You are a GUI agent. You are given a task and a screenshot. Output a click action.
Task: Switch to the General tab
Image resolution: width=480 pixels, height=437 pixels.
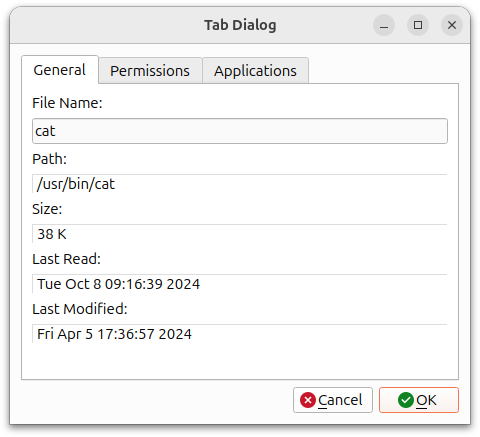tap(60, 70)
